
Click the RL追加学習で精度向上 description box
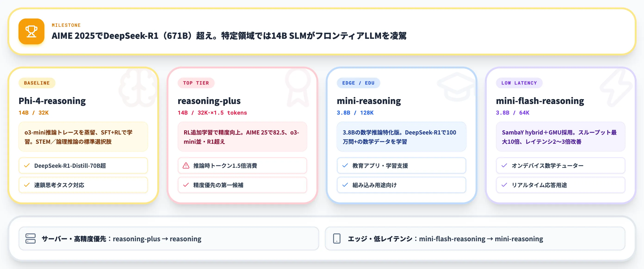pyautogui.click(x=242, y=137)
